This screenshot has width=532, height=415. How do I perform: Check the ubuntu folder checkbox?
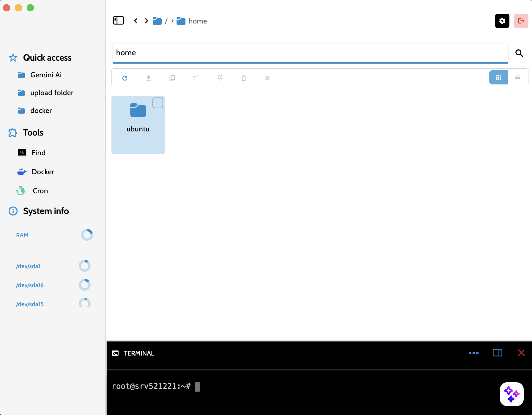click(x=158, y=103)
